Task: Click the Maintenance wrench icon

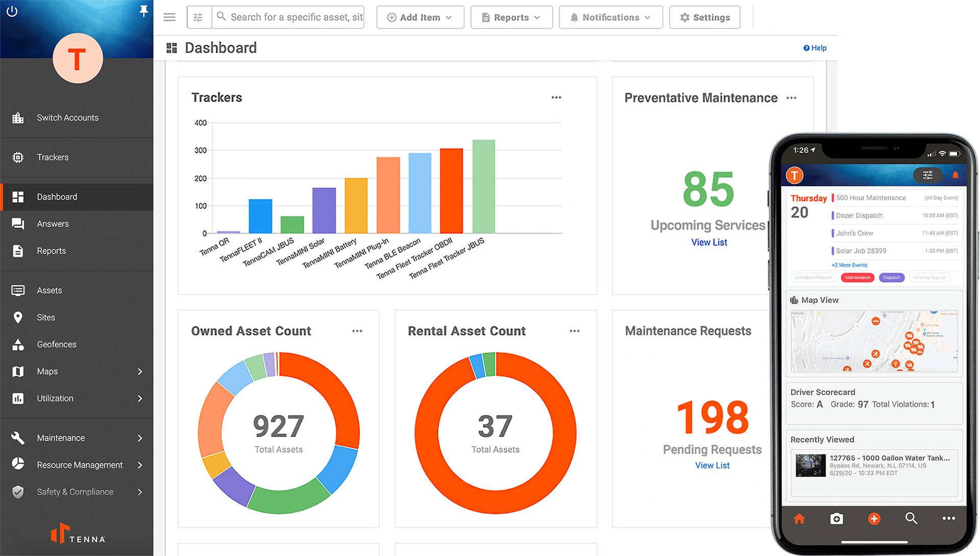Action: tap(18, 438)
